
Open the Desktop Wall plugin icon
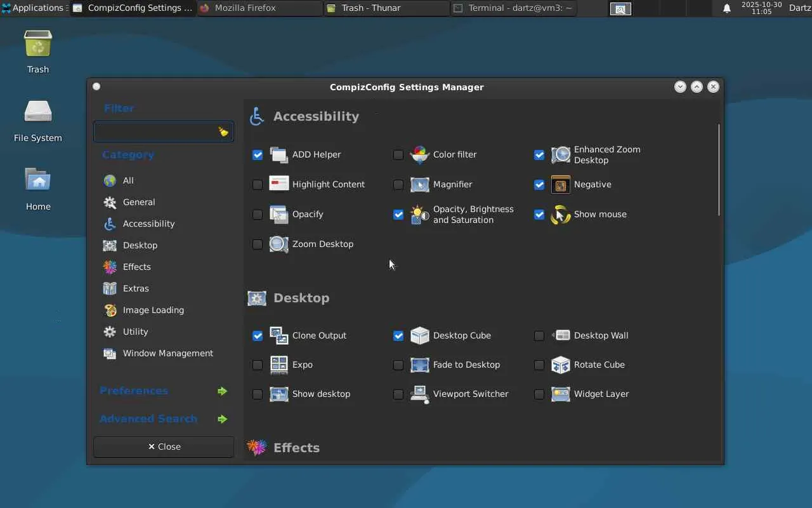pyautogui.click(x=561, y=335)
